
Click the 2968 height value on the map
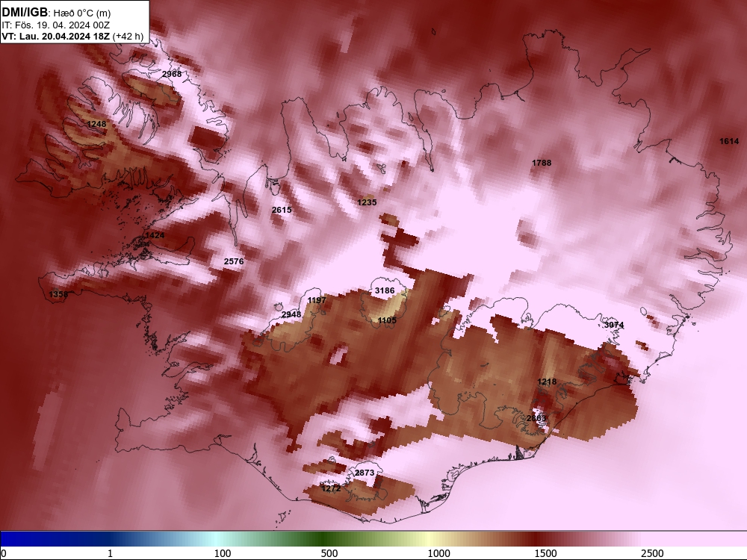[x=172, y=74]
